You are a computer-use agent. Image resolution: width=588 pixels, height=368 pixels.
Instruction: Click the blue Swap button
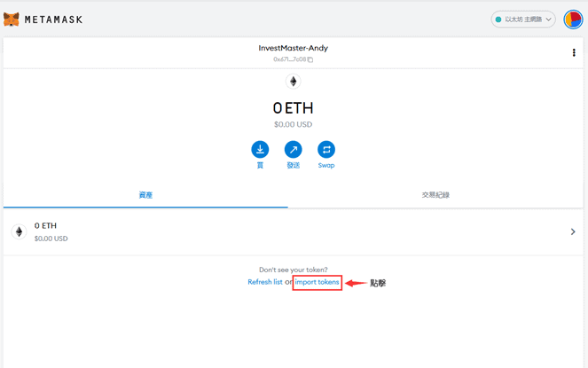pyautogui.click(x=326, y=149)
